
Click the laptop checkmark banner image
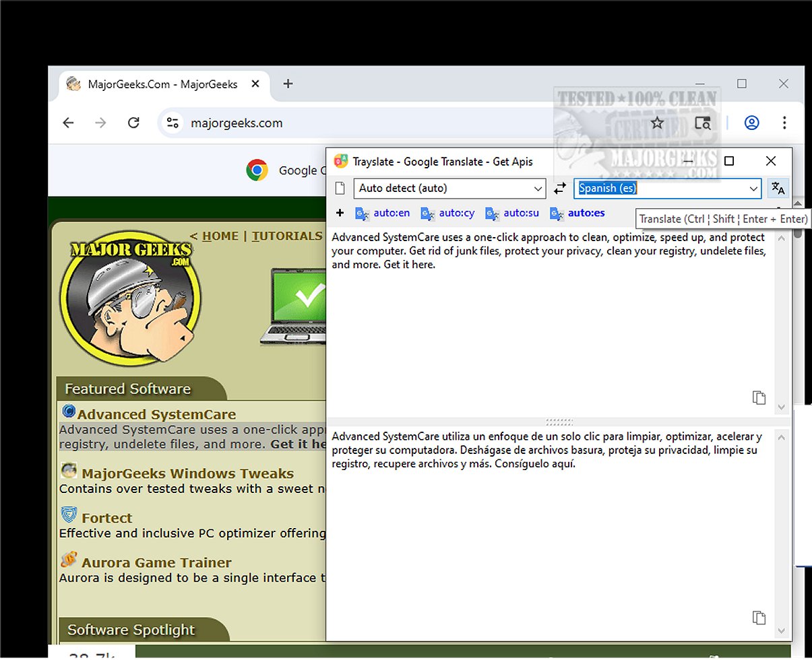click(292, 307)
